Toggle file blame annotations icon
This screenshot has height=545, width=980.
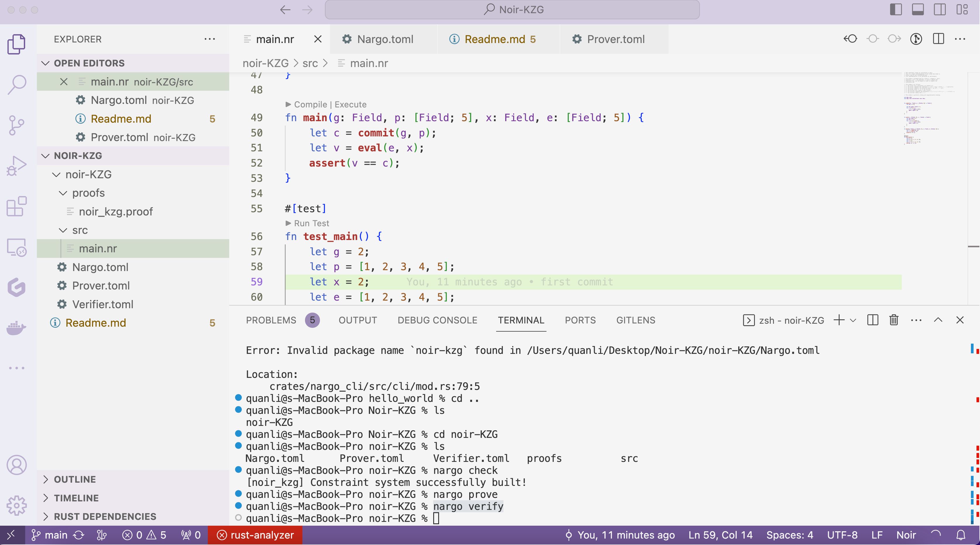point(916,39)
